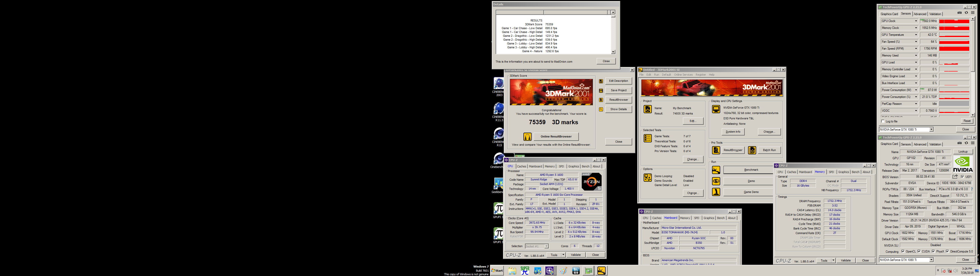This screenshot has height=276, width=980.
Task: Click the eye icon next to Demo
Action: click(716, 181)
